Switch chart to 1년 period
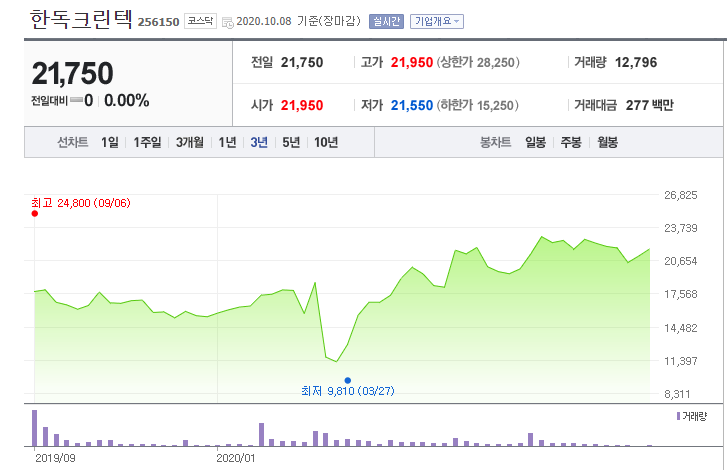 (x=228, y=142)
